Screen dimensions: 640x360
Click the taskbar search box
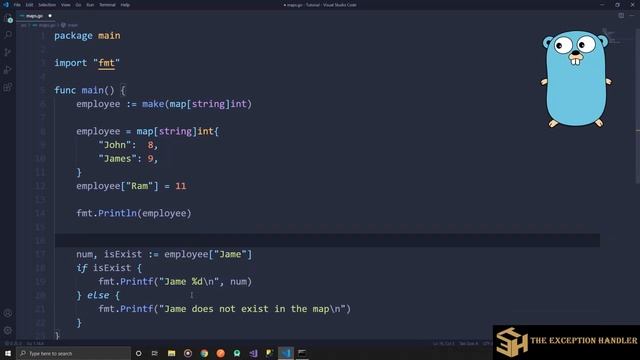tap(74, 353)
